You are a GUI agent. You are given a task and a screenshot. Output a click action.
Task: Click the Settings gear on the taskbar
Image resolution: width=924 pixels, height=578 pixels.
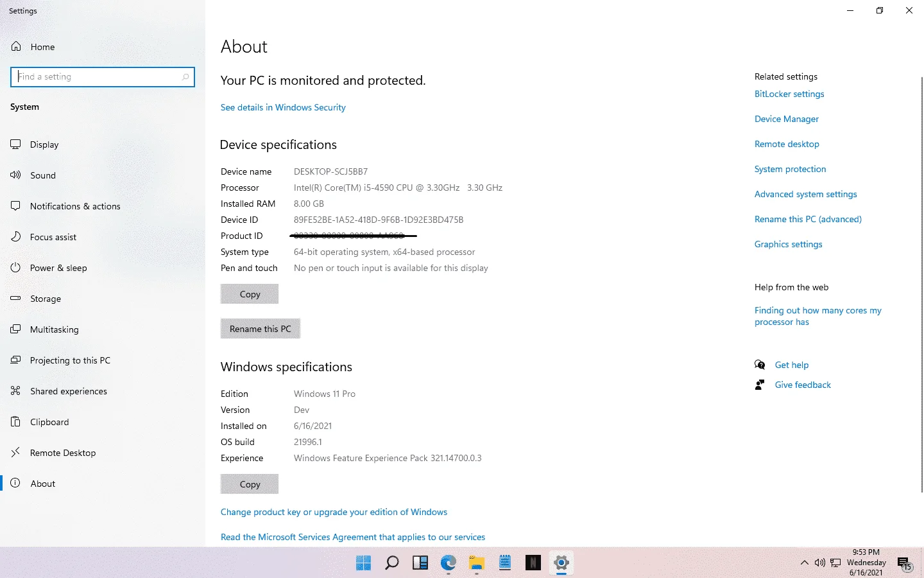(561, 563)
